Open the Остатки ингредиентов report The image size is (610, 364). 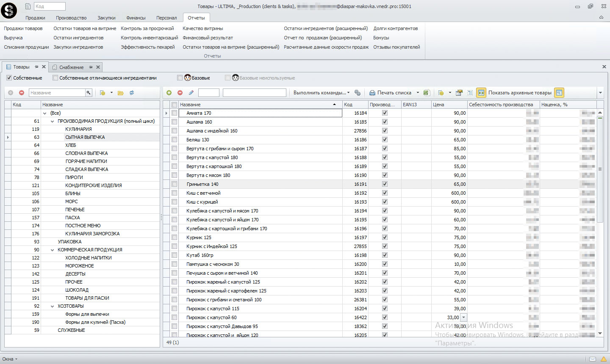tap(78, 38)
